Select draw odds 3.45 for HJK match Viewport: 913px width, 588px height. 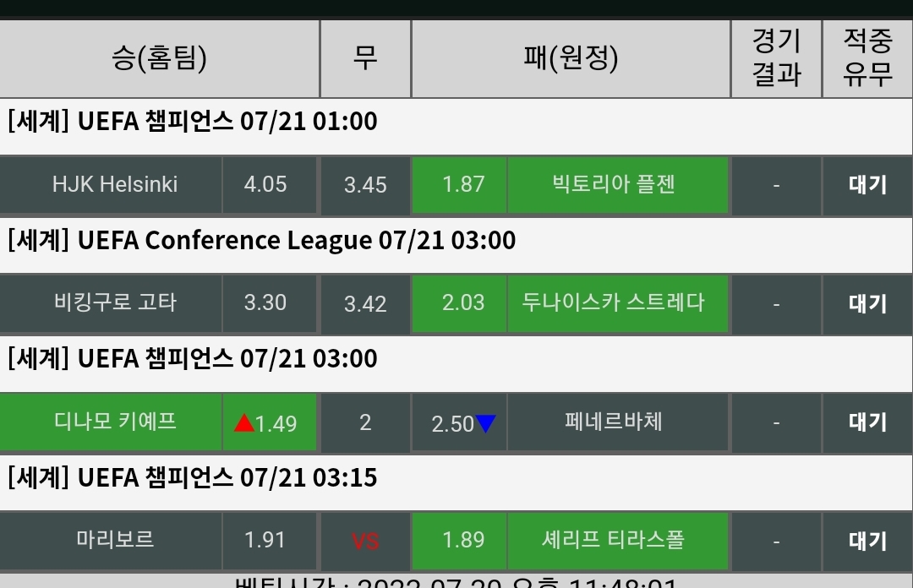pyautogui.click(x=365, y=184)
